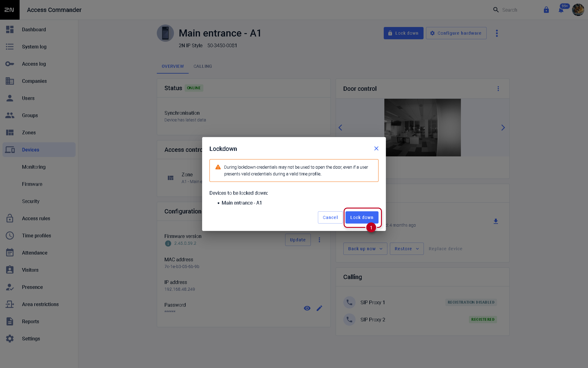Confirm Lock down in the dialog
The height and width of the screenshot is (368, 588).
[x=362, y=217]
